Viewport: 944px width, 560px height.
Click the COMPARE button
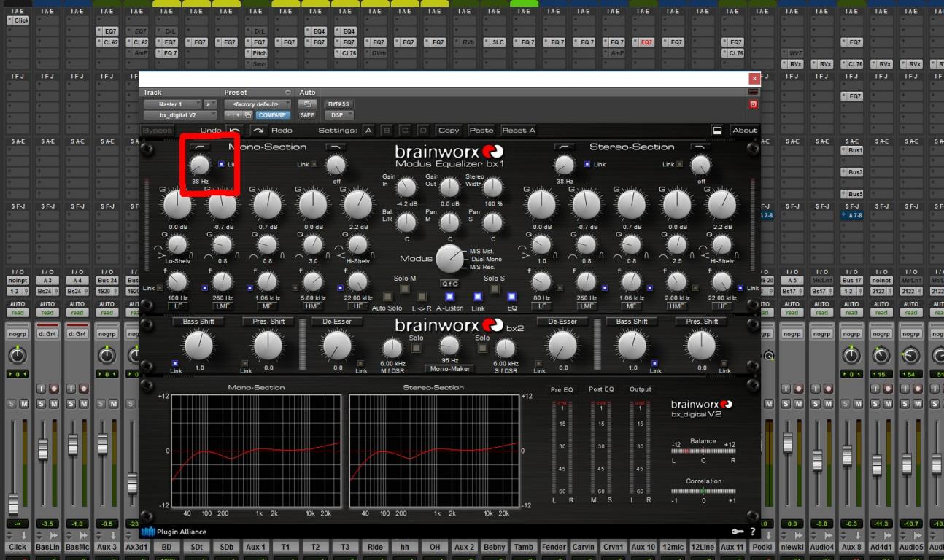tap(272, 115)
